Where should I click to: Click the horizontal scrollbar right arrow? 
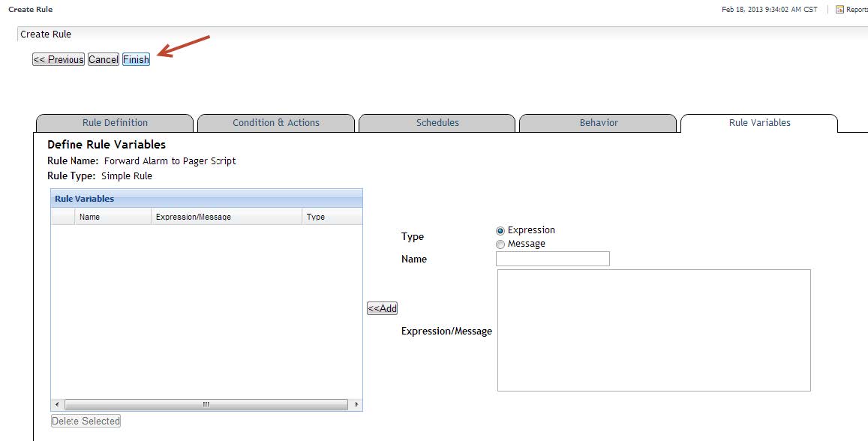point(356,405)
